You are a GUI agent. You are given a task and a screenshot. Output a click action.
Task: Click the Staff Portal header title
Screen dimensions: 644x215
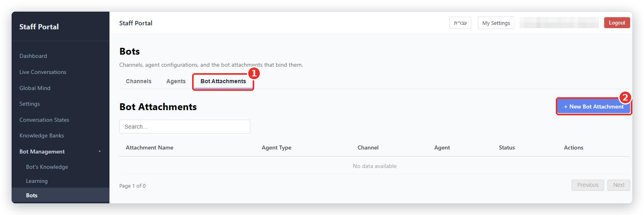point(136,23)
